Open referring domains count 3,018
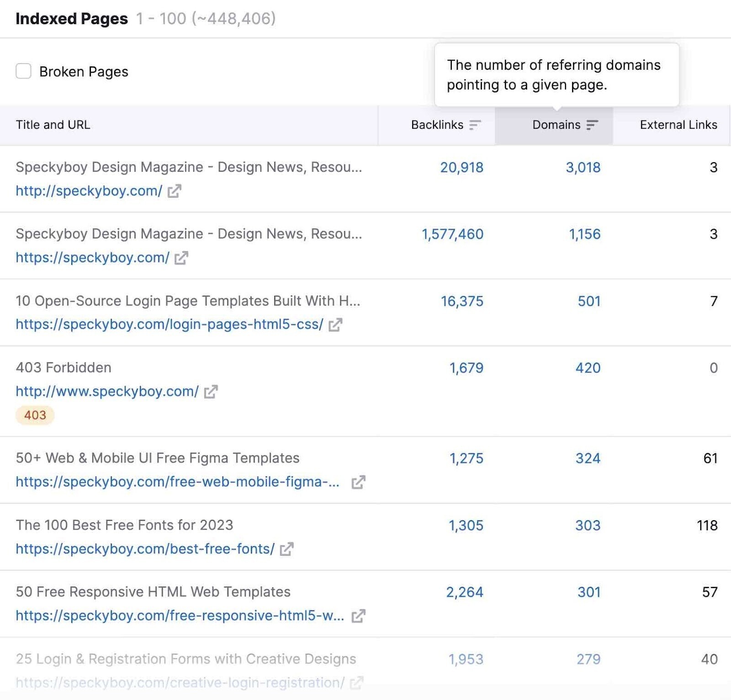 583,168
